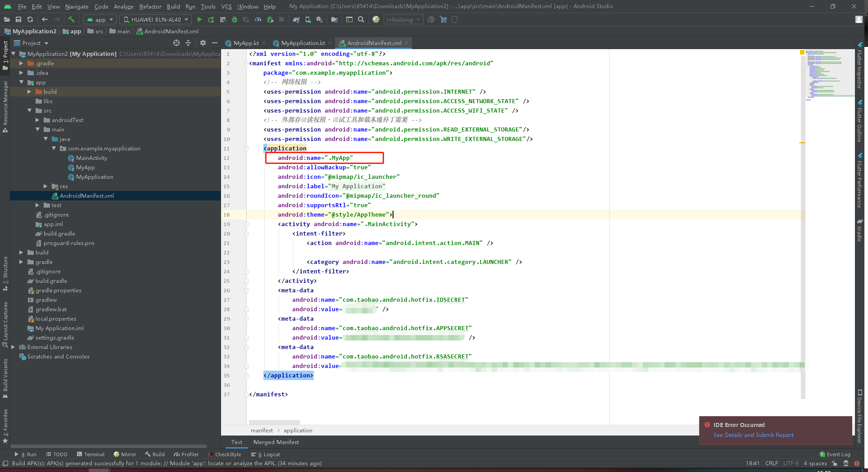Open Project panel settings gear
868x472 pixels.
click(203, 43)
